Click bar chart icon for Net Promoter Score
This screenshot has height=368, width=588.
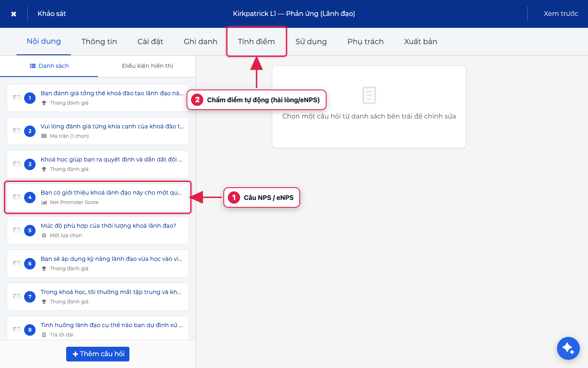click(44, 202)
